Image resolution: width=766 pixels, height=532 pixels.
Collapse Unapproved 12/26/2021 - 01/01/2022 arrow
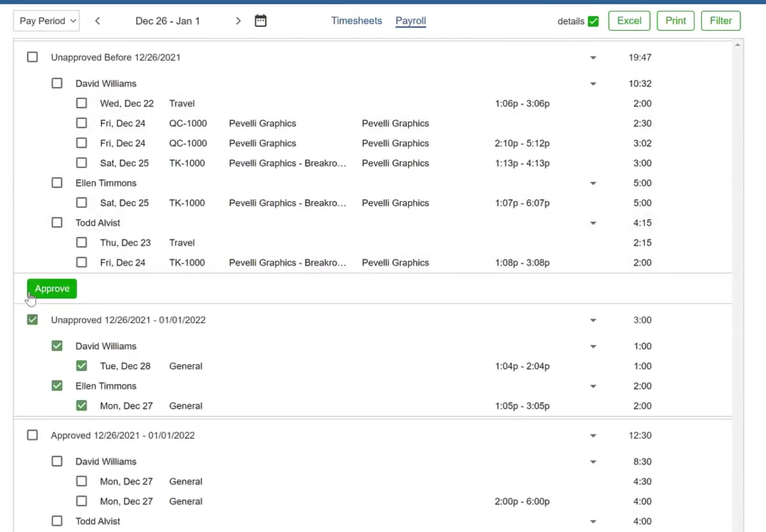click(593, 320)
